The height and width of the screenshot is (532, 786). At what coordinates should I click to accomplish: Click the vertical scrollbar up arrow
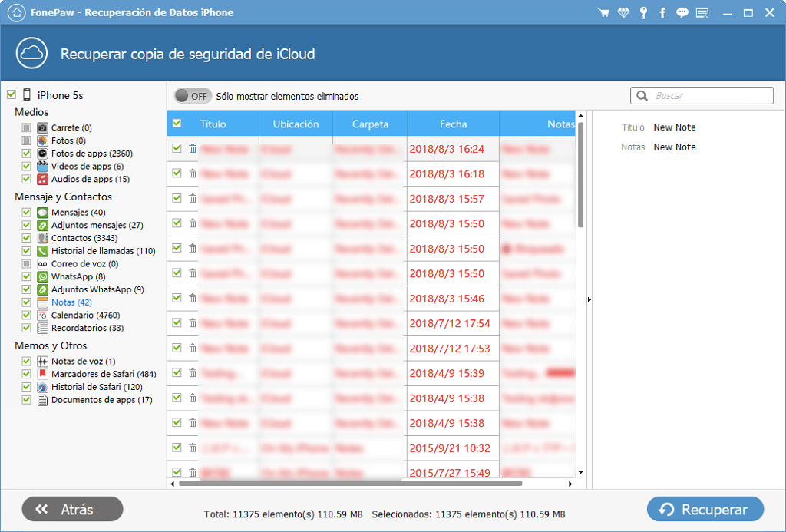pos(580,116)
